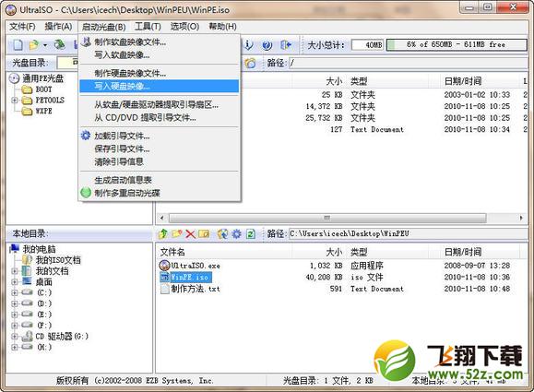Image resolution: width=534 pixels, height=392 pixels.
Task: Click the local Go-up folder icon
Action: pyautogui.click(x=163, y=234)
